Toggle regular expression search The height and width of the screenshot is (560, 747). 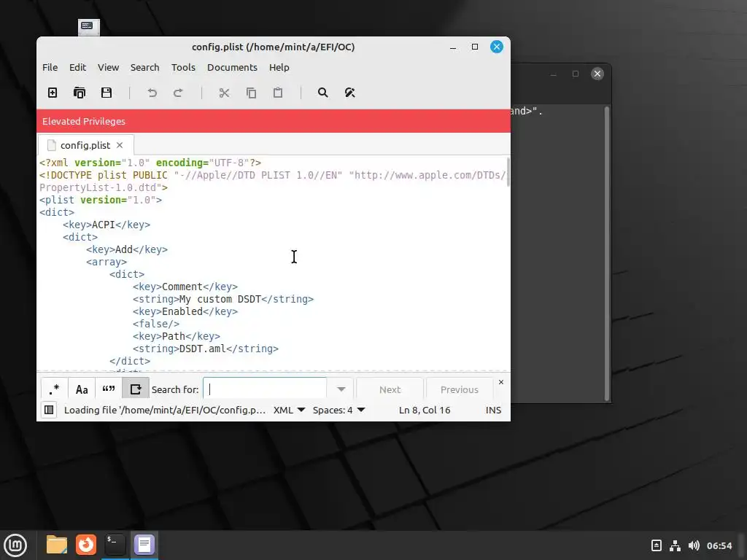pyautogui.click(x=54, y=389)
